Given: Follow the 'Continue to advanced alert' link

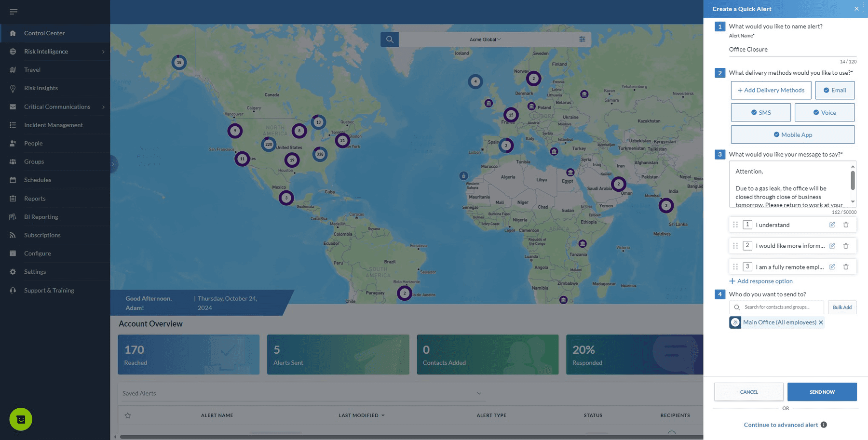Looking at the screenshot, I should pyautogui.click(x=781, y=425).
